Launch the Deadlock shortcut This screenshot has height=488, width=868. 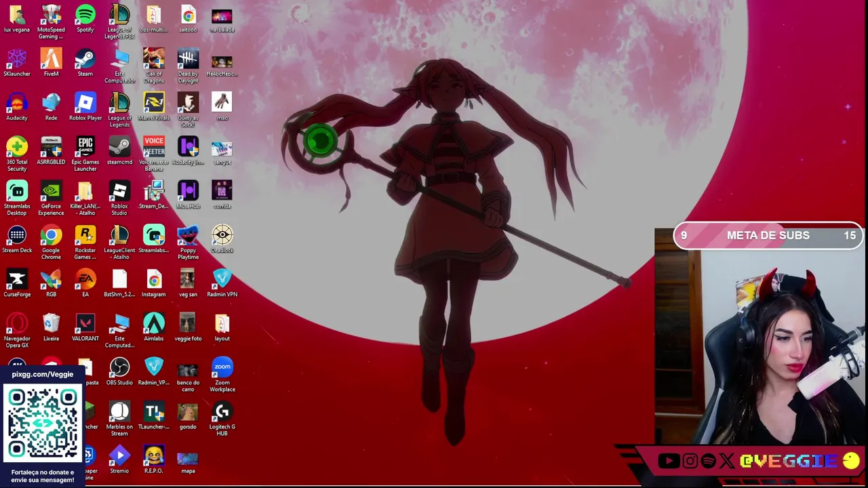(x=222, y=239)
